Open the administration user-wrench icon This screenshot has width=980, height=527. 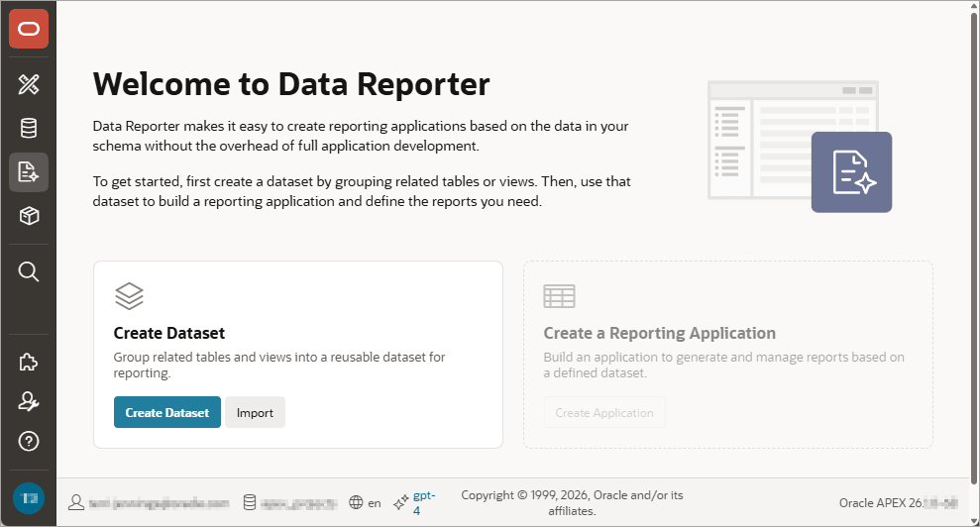coord(28,402)
